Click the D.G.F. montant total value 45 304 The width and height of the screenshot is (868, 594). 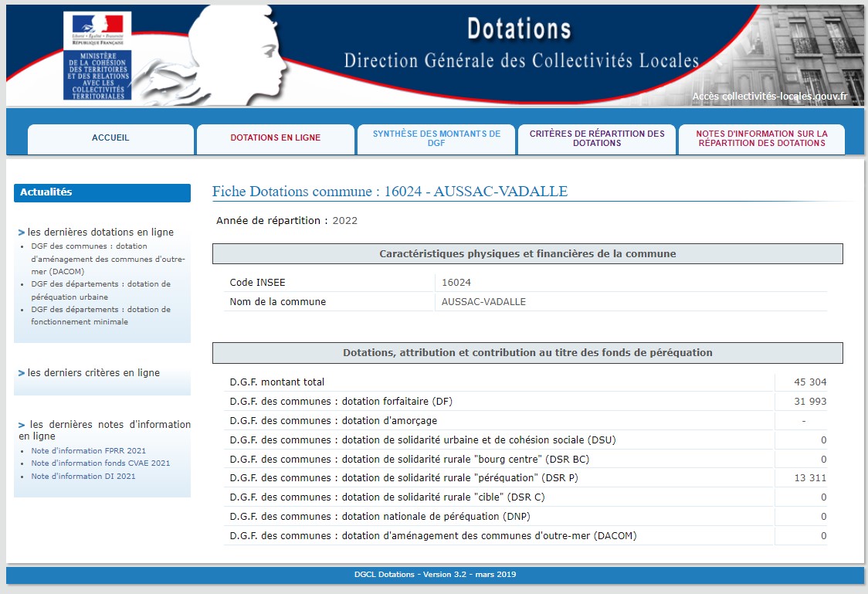(x=810, y=382)
